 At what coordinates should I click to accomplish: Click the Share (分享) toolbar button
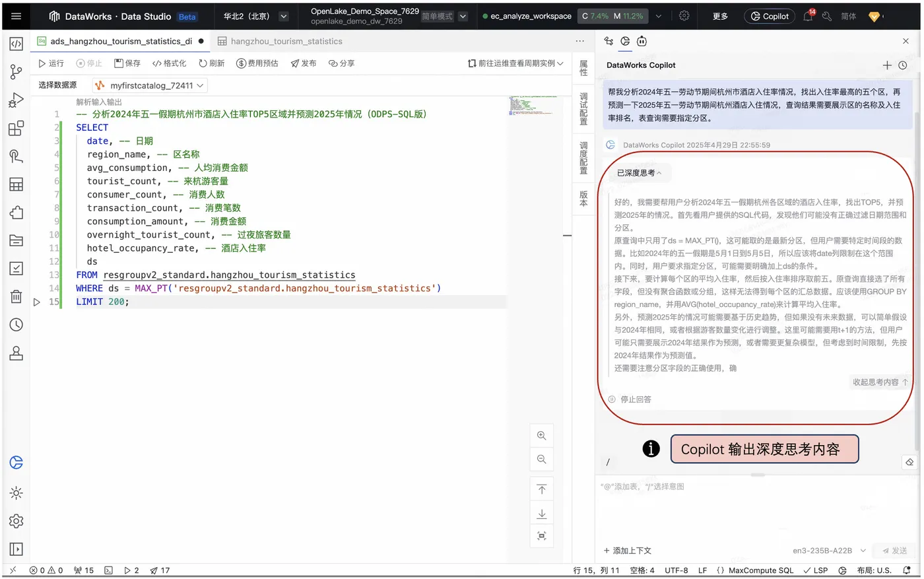click(x=342, y=63)
